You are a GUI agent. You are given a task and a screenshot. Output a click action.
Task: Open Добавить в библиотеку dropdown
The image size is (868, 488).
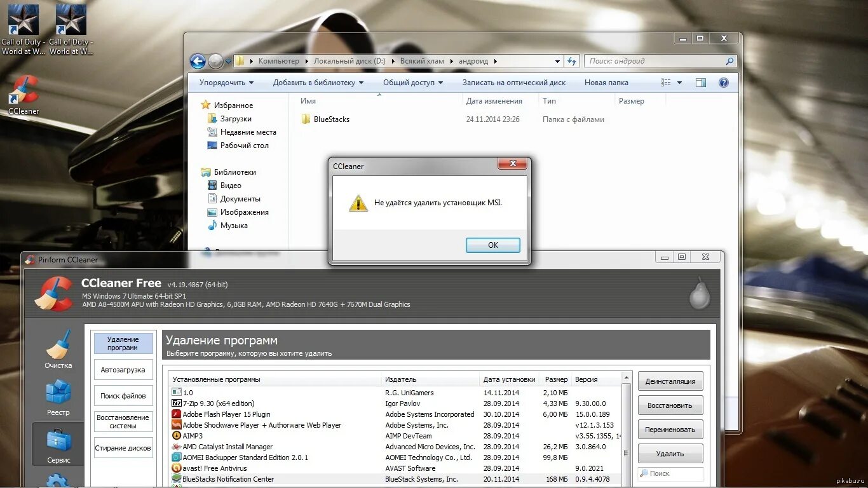(x=318, y=83)
